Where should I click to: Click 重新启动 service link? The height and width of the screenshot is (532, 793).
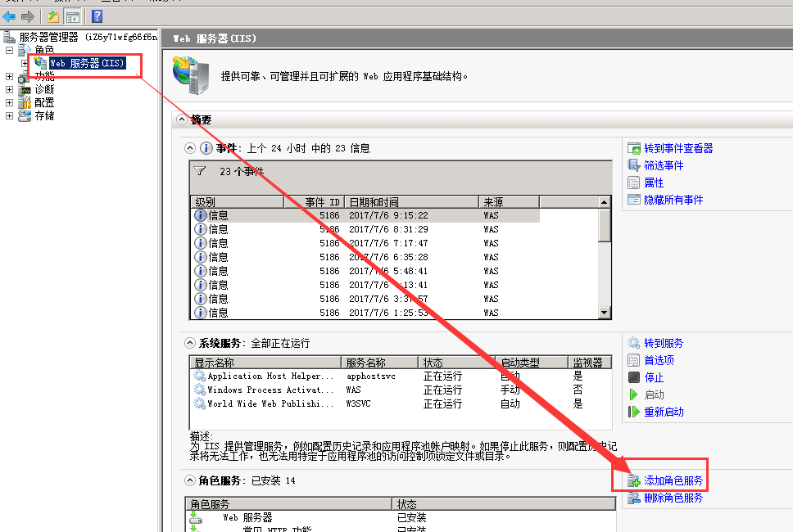point(664,413)
